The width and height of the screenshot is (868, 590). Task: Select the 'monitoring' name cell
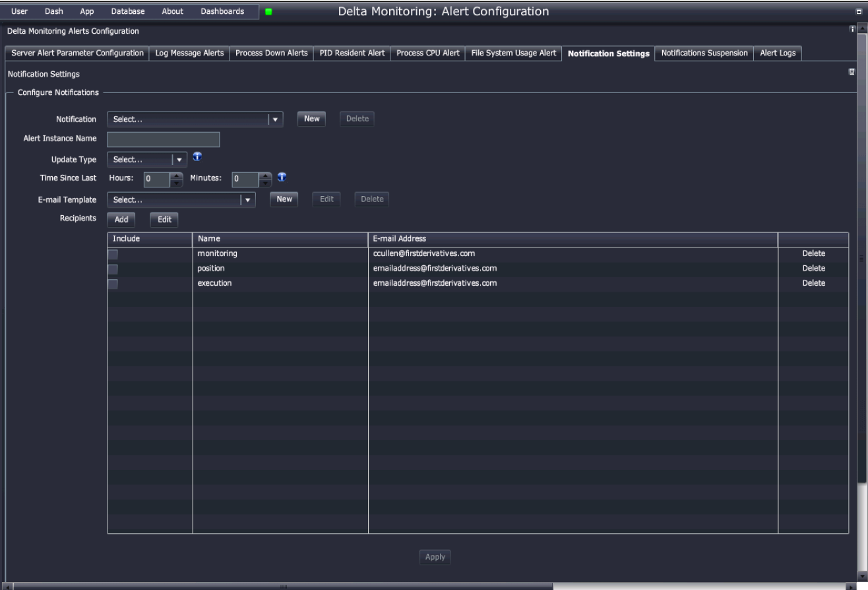click(x=280, y=253)
